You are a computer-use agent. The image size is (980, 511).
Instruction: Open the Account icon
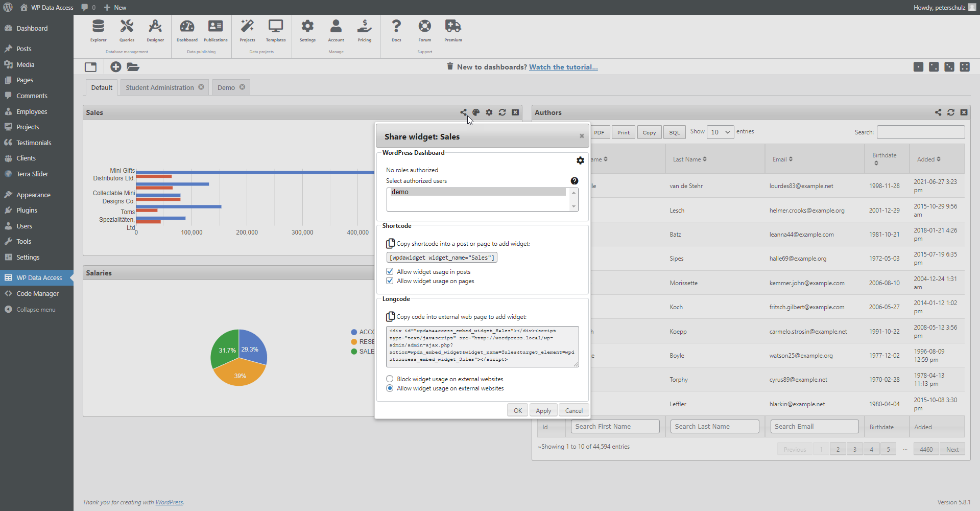(x=336, y=31)
